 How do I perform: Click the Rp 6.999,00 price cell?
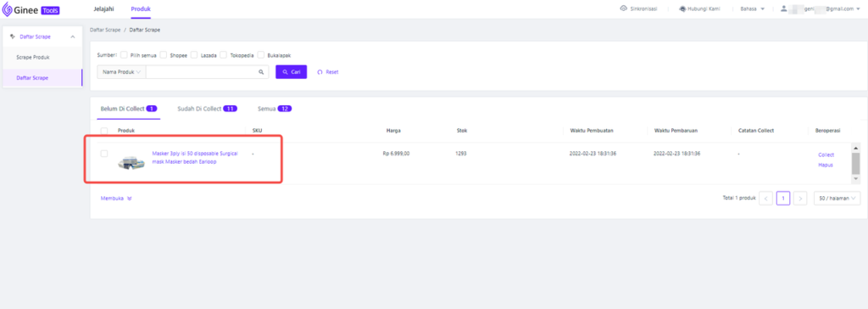[396, 154]
